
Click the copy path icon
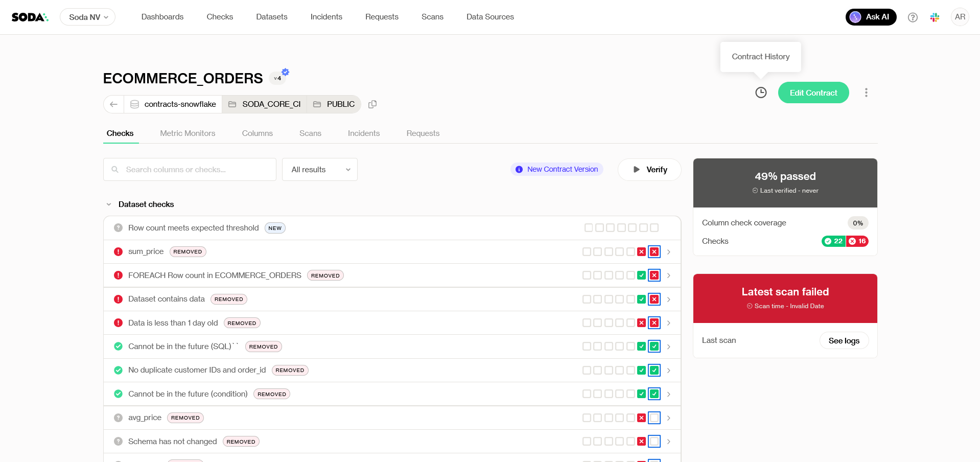pos(372,104)
